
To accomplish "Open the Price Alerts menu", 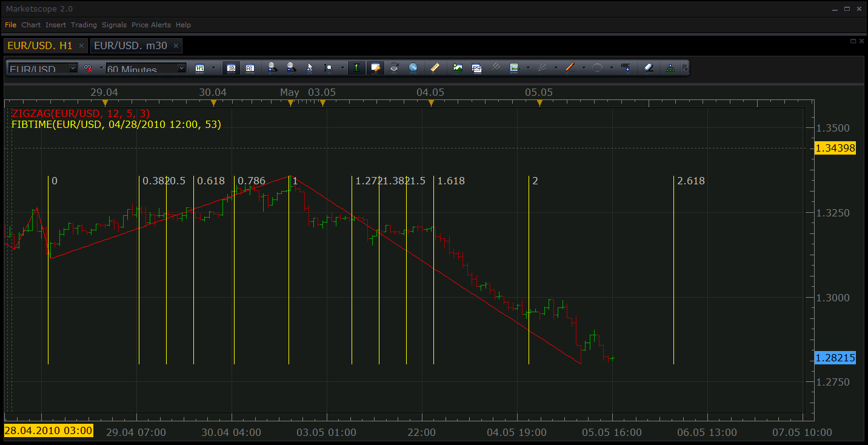I will (151, 25).
